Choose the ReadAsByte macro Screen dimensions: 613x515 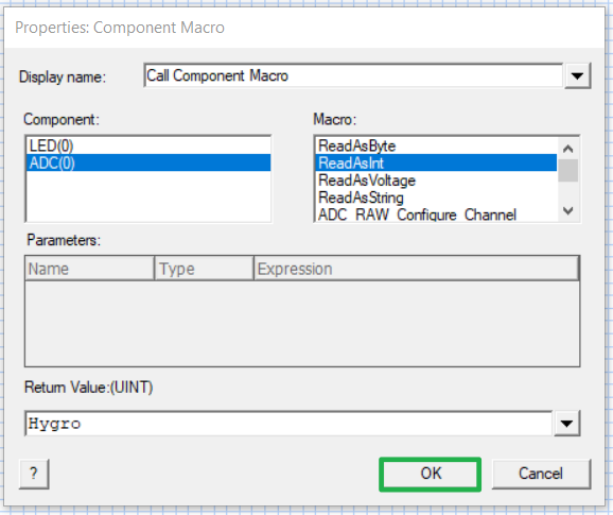(x=357, y=146)
